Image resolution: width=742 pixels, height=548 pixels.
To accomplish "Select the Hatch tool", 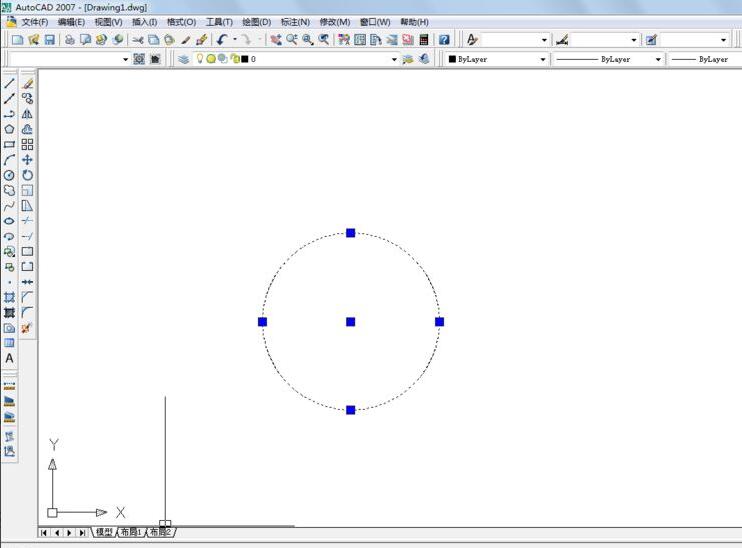I will 9,297.
